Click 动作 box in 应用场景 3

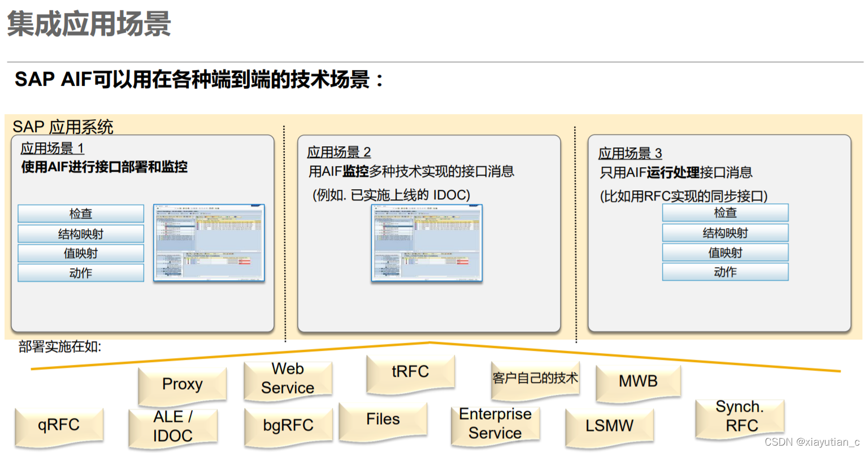725,272
